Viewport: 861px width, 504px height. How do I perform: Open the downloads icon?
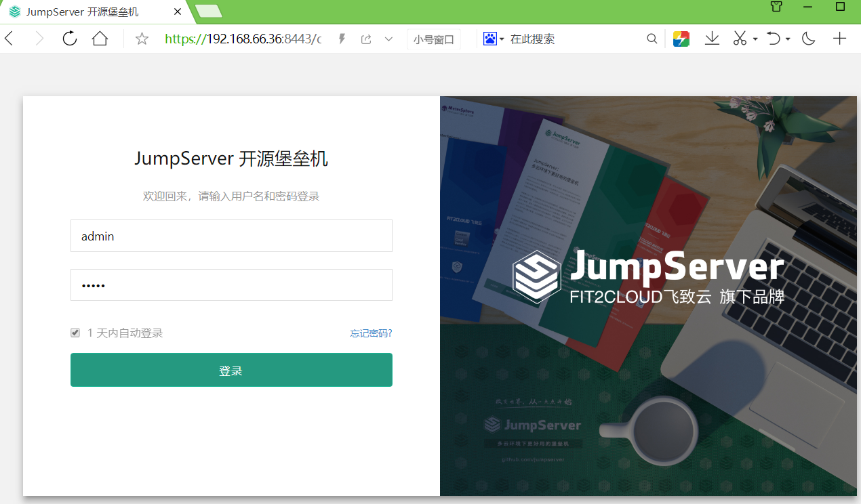pyautogui.click(x=712, y=39)
